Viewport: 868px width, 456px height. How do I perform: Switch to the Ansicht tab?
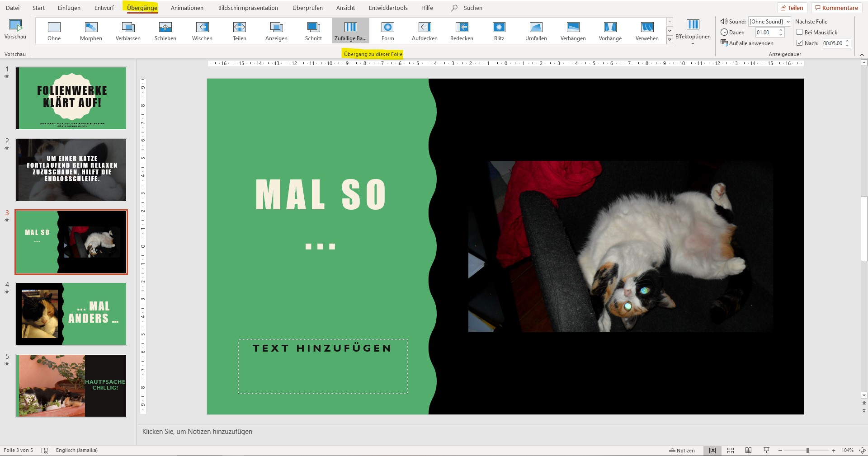coord(345,8)
